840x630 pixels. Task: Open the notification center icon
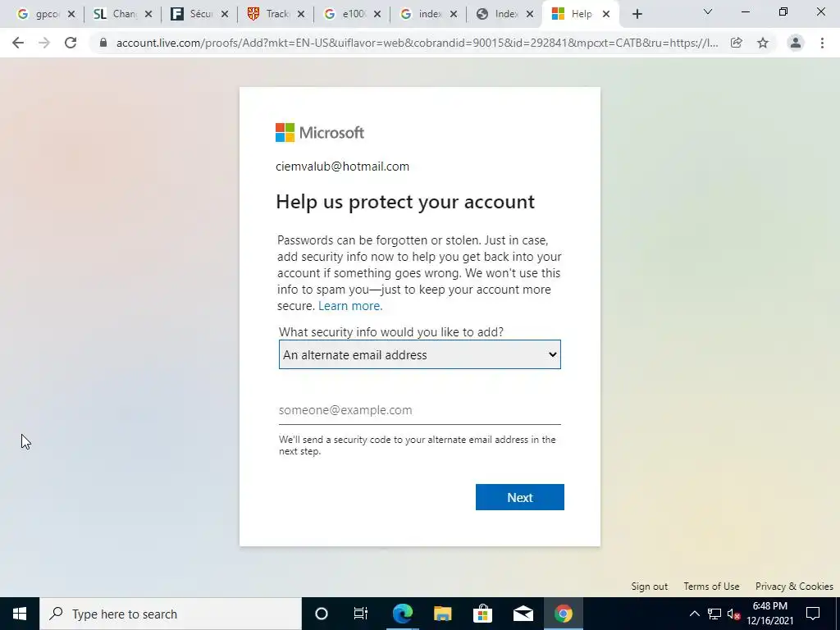tap(813, 614)
